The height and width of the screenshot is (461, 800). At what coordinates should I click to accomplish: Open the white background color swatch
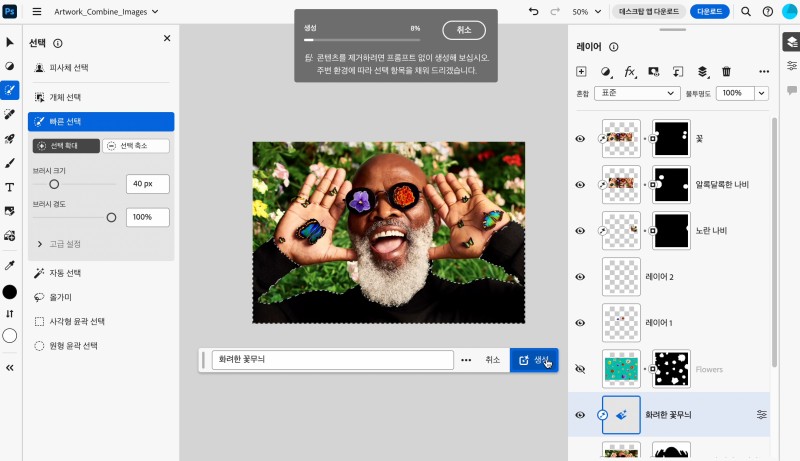tap(10, 336)
